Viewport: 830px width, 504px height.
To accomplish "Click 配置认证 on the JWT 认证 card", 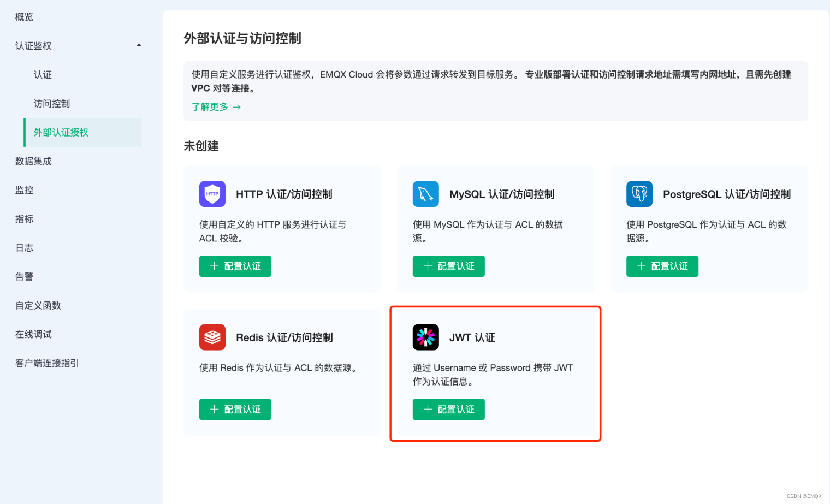I will click(448, 409).
